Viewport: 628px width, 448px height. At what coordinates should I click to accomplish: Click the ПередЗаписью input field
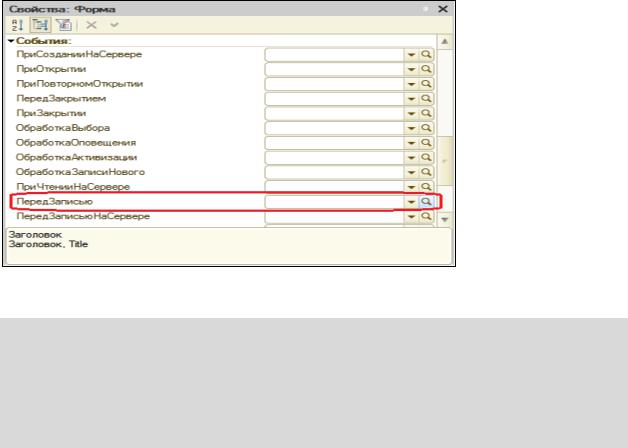334,202
